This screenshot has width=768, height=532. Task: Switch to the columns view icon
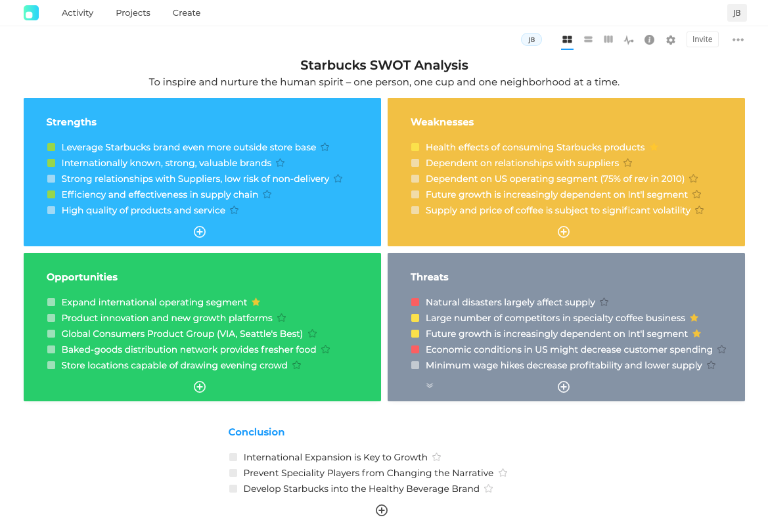point(608,39)
